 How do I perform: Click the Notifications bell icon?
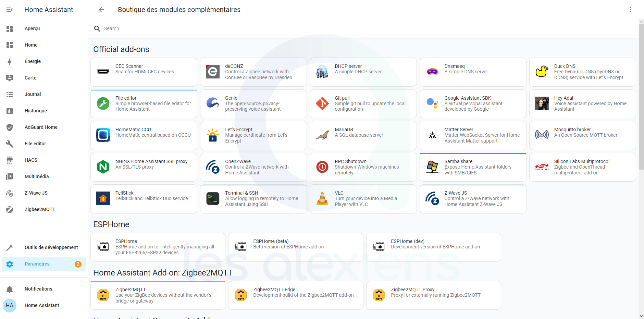[x=10, y=289]
